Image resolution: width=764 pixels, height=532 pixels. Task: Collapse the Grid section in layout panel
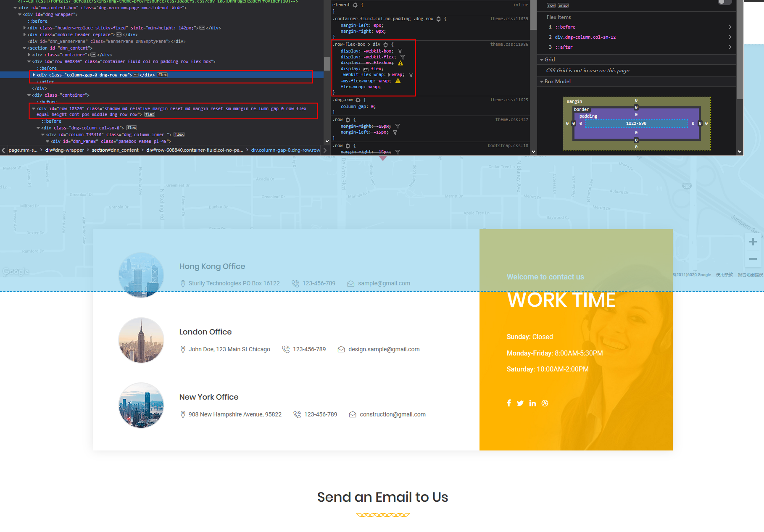point(542,60)
